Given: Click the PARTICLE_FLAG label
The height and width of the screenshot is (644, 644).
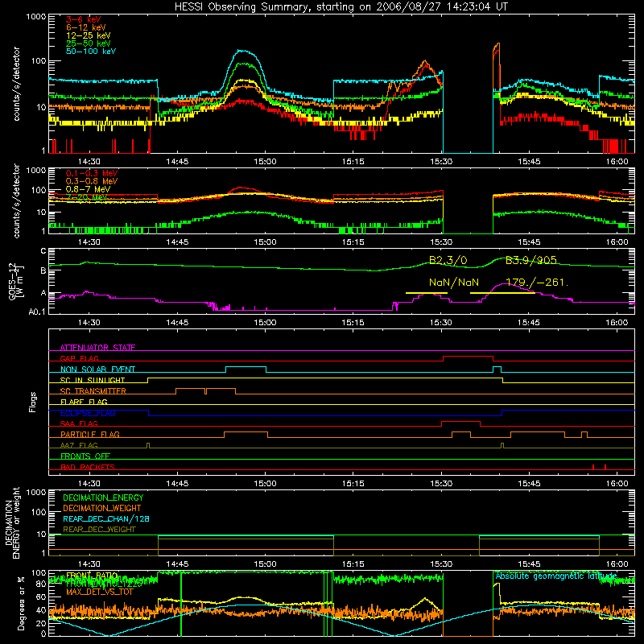Looking at the screenshot, I should click(89, 434).
